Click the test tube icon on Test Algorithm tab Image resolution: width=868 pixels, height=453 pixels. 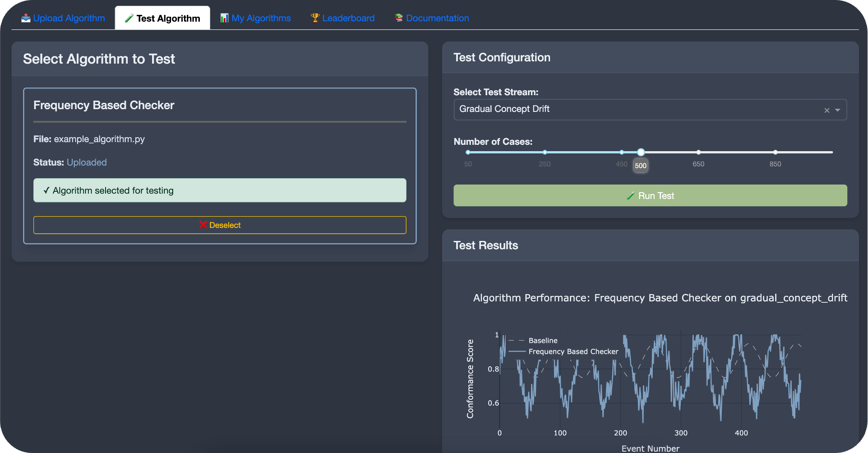point(129,18)
